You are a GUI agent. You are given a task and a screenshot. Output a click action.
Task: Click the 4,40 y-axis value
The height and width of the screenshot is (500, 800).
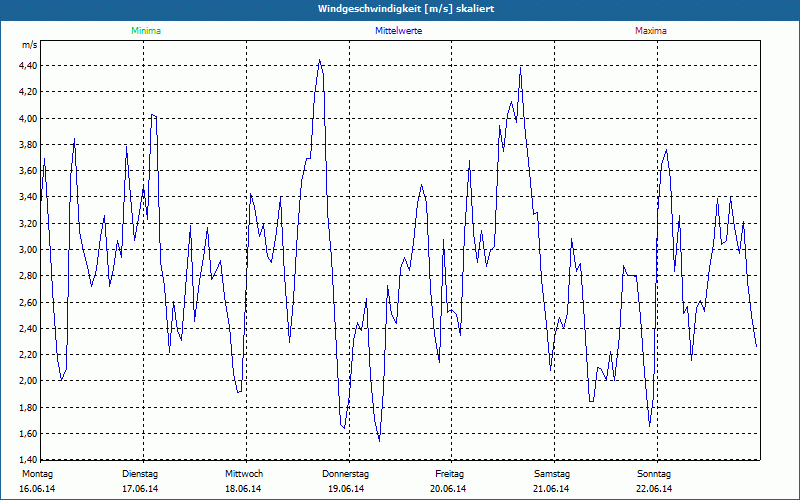tap(29, 65)
